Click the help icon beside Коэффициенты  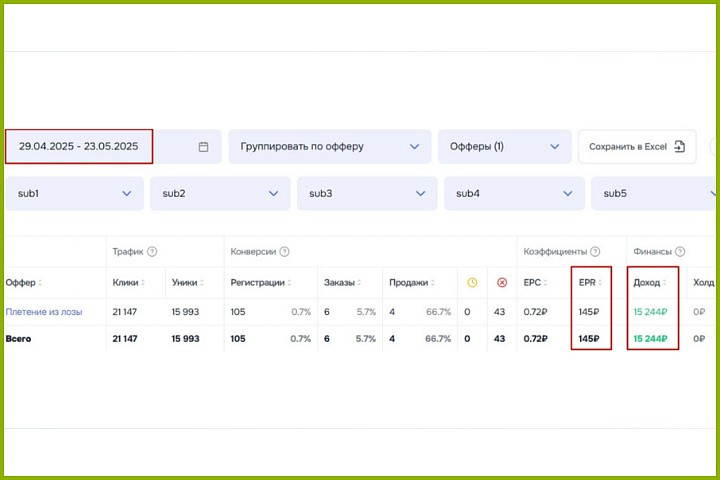point(595,251)
